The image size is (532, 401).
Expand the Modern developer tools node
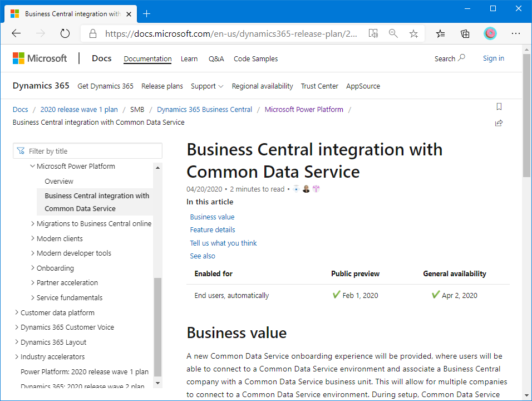[x=33, y=253]
